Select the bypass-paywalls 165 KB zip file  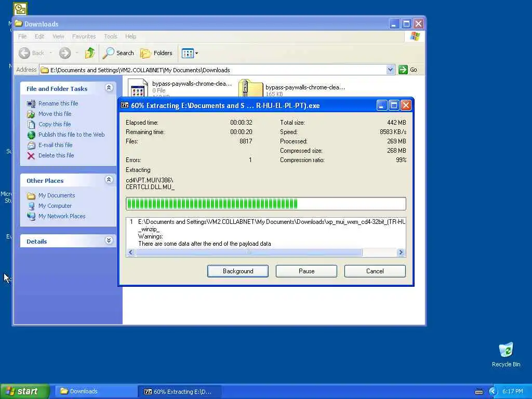[292, 88]
